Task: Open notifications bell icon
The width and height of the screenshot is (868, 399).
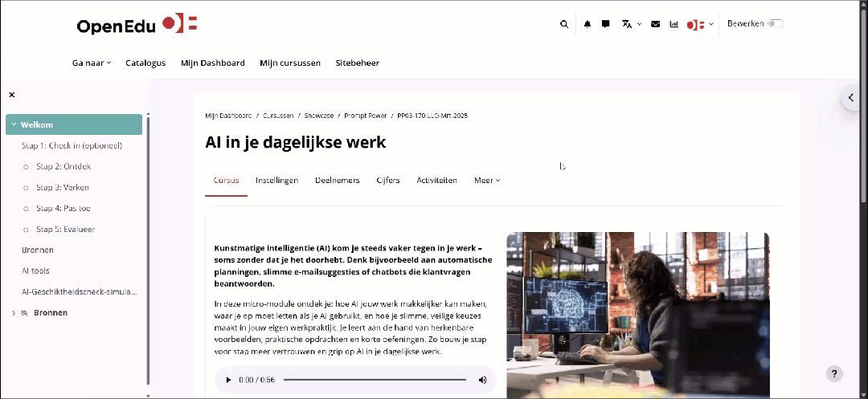Action: point(588,24)
